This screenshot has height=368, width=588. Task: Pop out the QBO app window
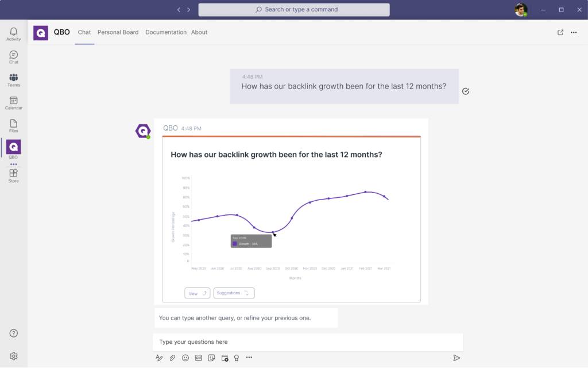(x=560, y=33)
